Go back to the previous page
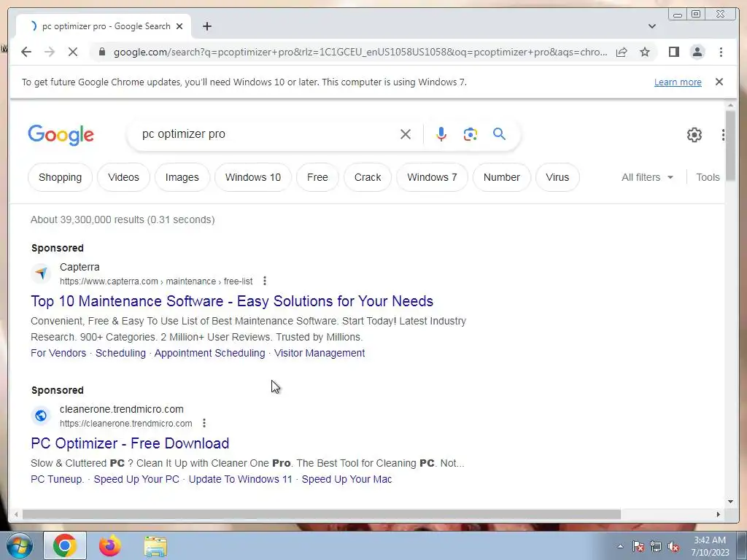The height and width of the screenshot is (560, 747). pos(26,52)
